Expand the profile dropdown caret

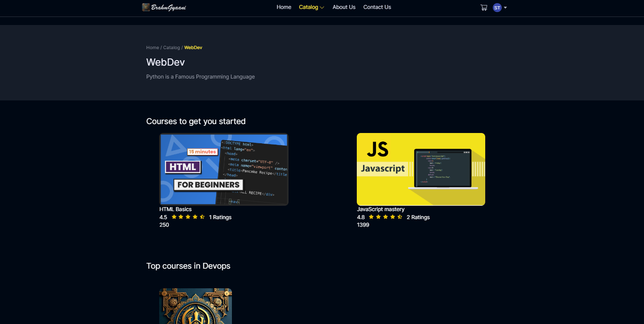coord(505,8)
